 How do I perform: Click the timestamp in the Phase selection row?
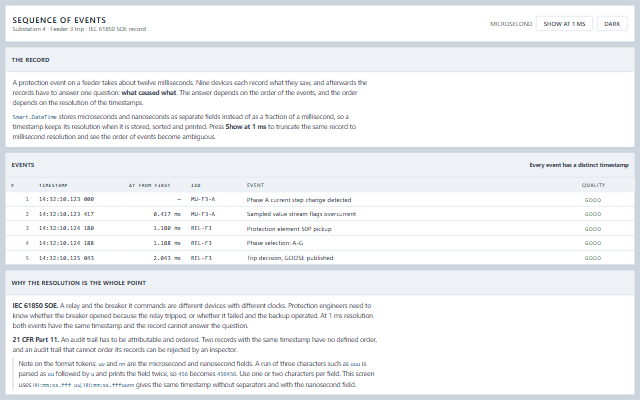[66, 243]
